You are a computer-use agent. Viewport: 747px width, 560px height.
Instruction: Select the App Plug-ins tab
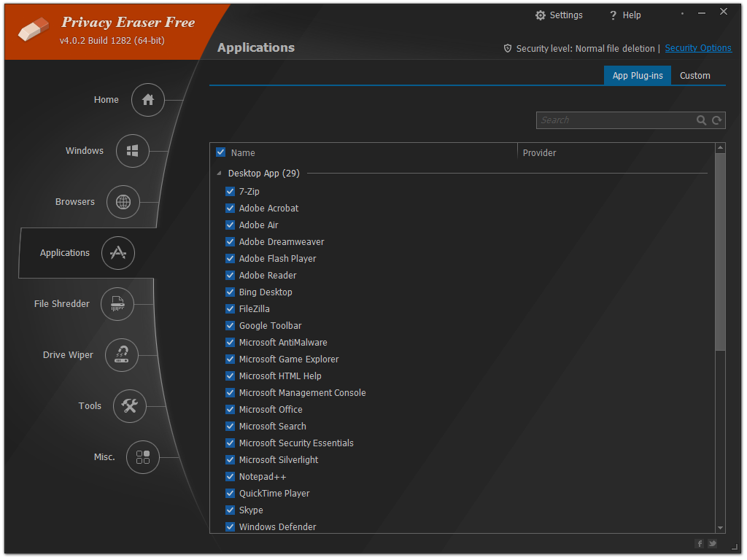(638, 76)
